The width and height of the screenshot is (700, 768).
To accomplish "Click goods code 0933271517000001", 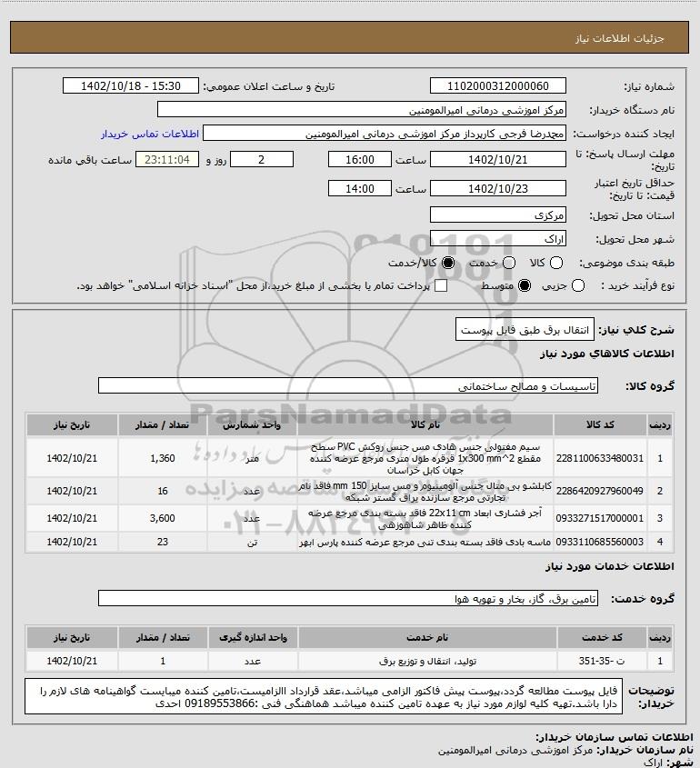I will pos(600,518).
